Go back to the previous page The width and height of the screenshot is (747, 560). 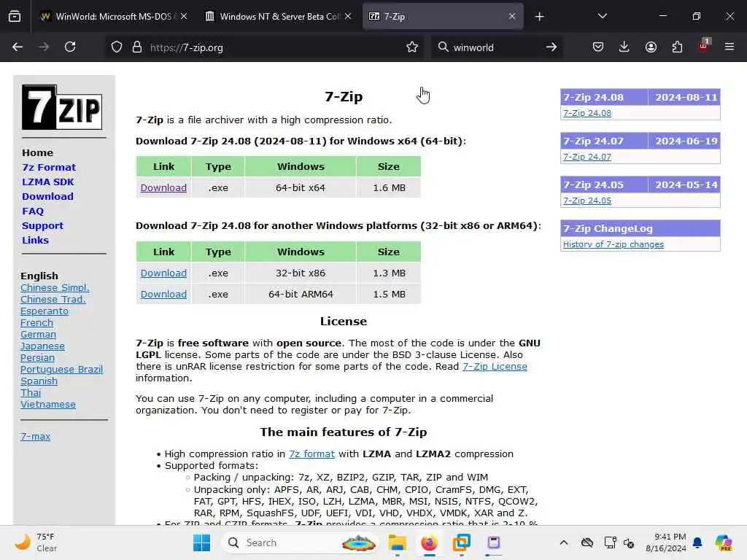18,47
